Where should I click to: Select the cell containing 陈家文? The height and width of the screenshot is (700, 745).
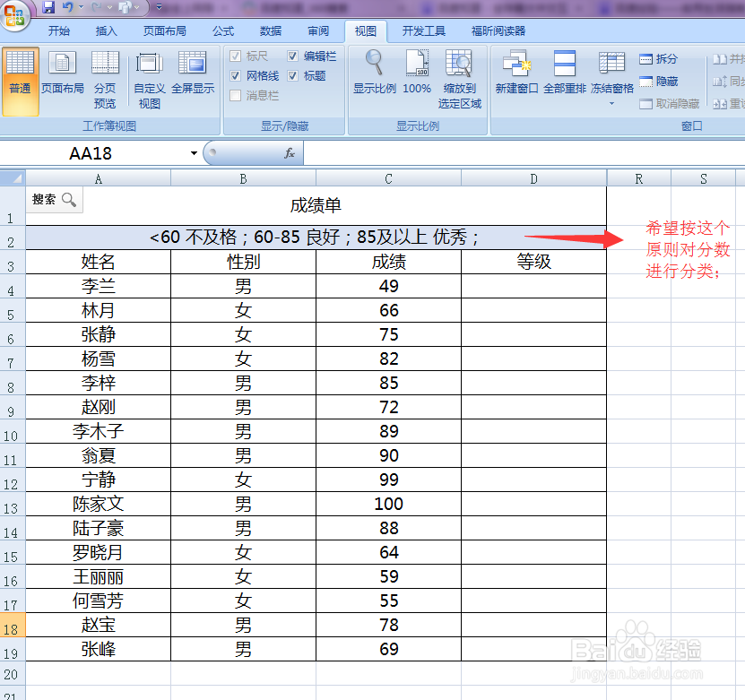98,504
